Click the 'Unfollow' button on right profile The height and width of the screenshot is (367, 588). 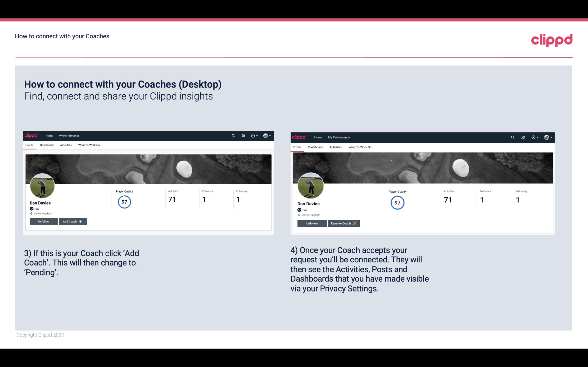click(x=312, y=223)
